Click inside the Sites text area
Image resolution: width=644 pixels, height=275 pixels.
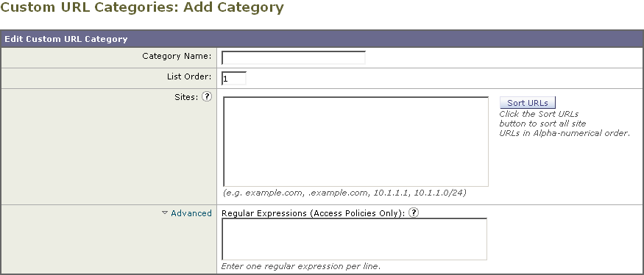point(355,142)
